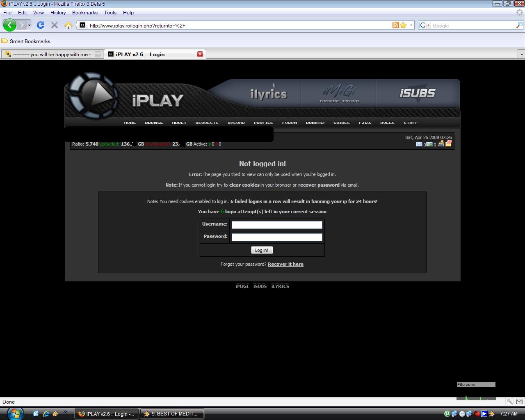Open the History menu

pos(58,13)
